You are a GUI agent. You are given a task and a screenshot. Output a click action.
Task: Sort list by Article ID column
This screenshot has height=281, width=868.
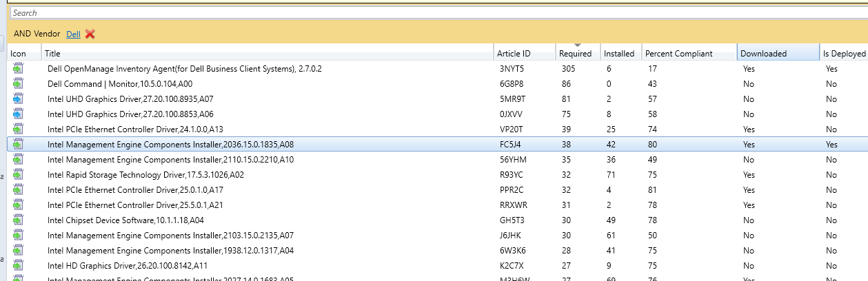point(525,53)
